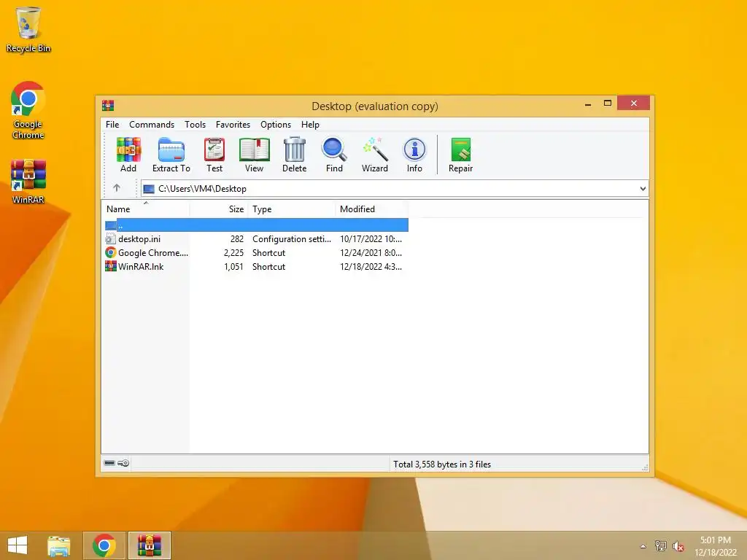
Task: Open the File menu
Action: pos(112,124)
